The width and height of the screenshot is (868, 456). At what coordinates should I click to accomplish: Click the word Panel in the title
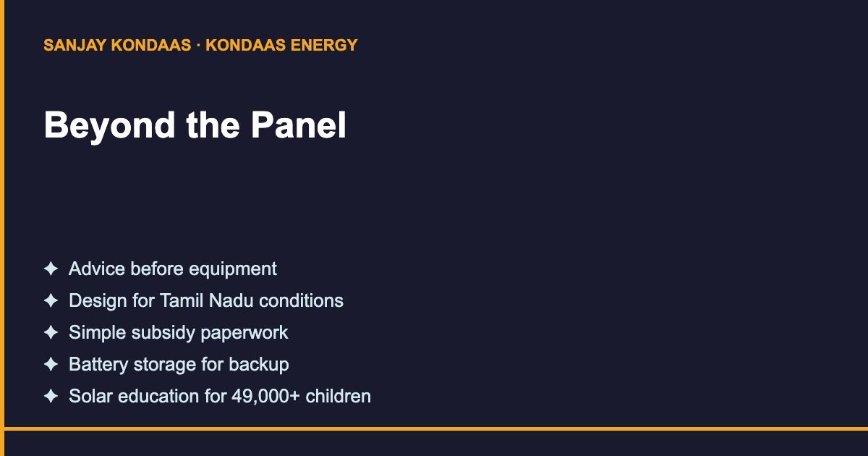point(299,125)
